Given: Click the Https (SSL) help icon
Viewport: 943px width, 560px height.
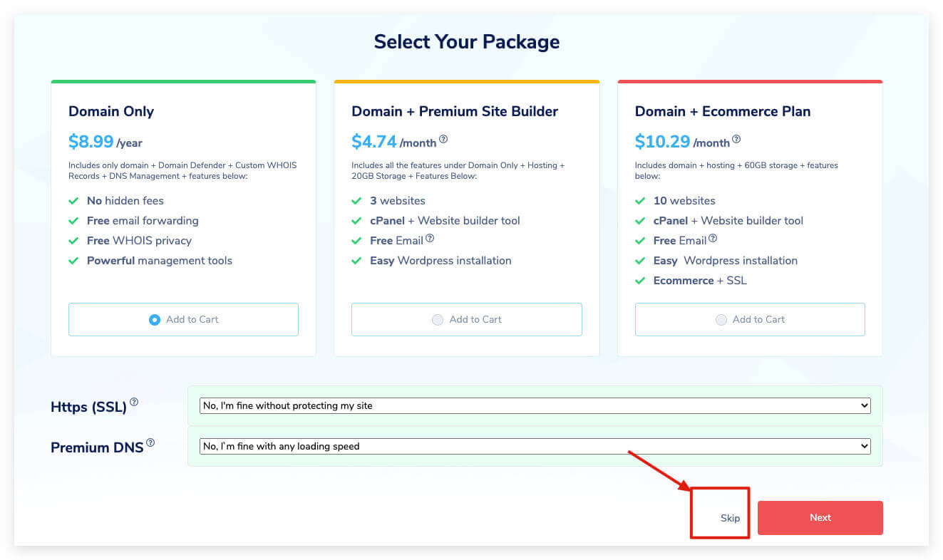Looking at the screenshot, I should pyautogui.click(x=134, y=403).
